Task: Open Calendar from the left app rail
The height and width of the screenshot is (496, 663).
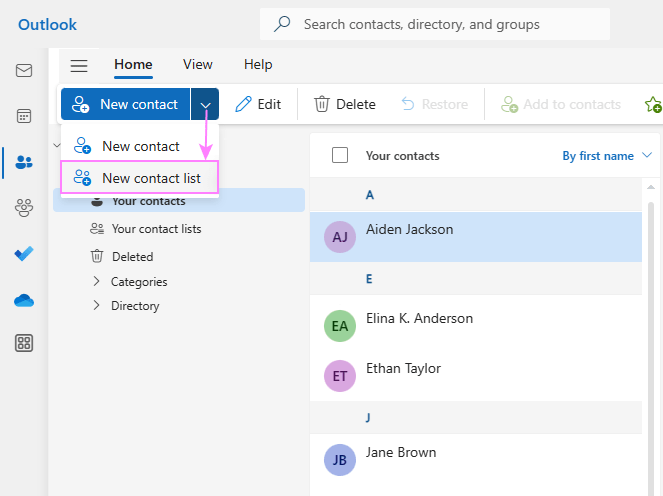Action: tap(24, 116)
